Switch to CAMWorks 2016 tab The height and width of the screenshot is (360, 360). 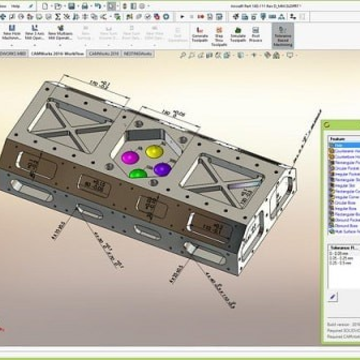105,53
